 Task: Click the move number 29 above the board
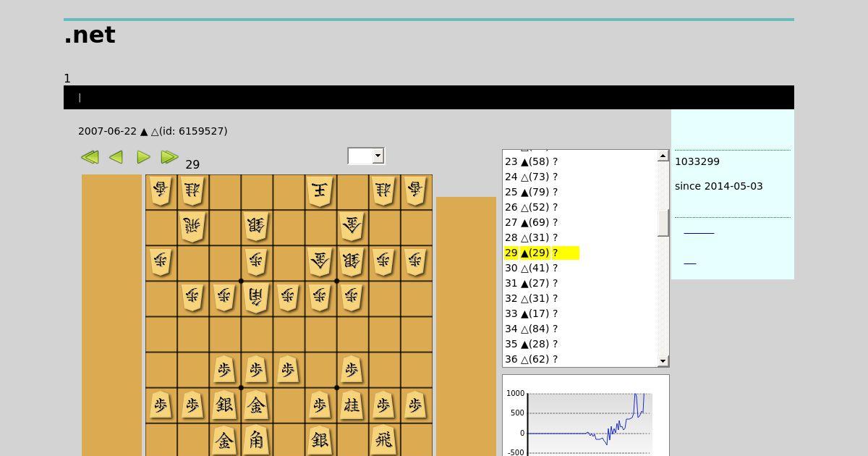[192, 165]
